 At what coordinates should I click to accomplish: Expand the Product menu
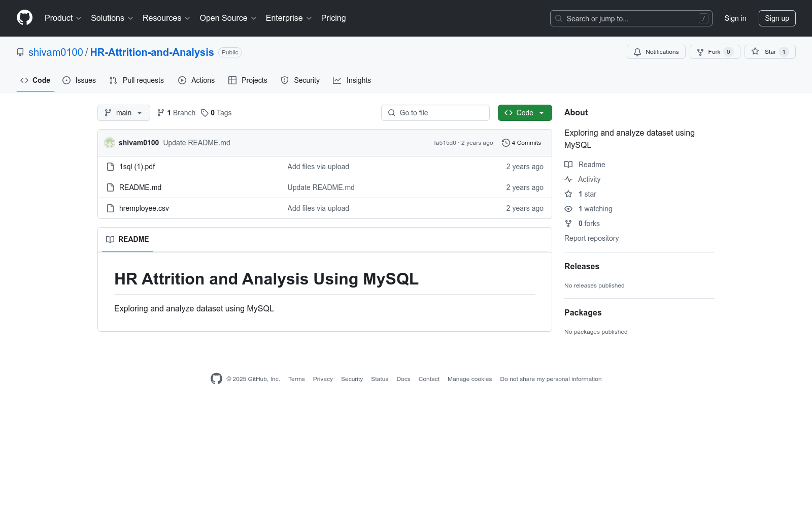click(63, 18)
